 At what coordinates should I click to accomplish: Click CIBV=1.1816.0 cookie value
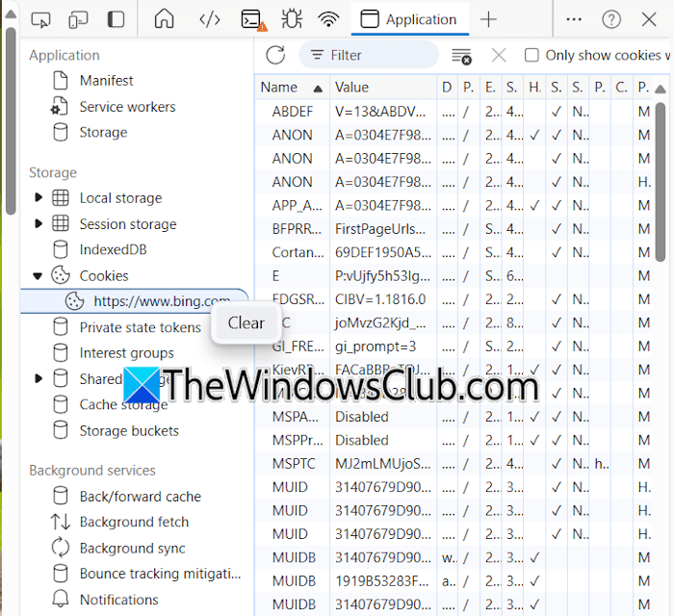tap(380, 299)
